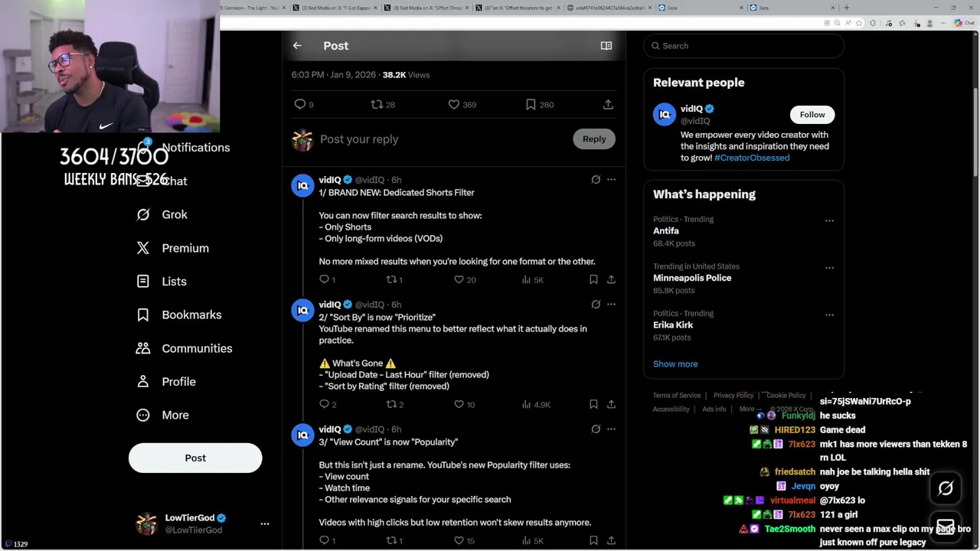
Task: Open the #CreatorObsessed hashtag
Action: tap(752, 158)
